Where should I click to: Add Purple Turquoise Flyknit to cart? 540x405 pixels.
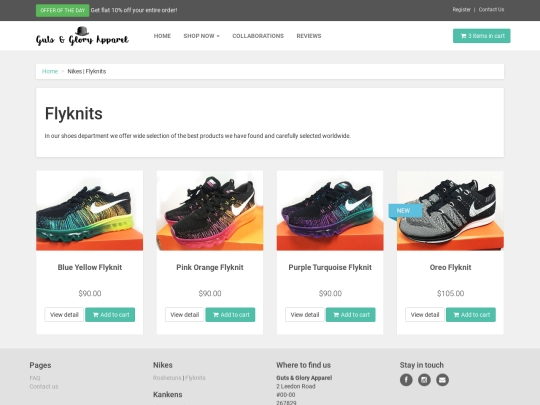351,315
